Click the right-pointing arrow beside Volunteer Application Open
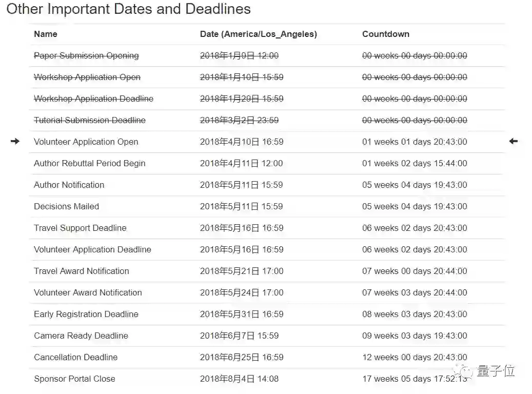 click(x=15, y=142)
